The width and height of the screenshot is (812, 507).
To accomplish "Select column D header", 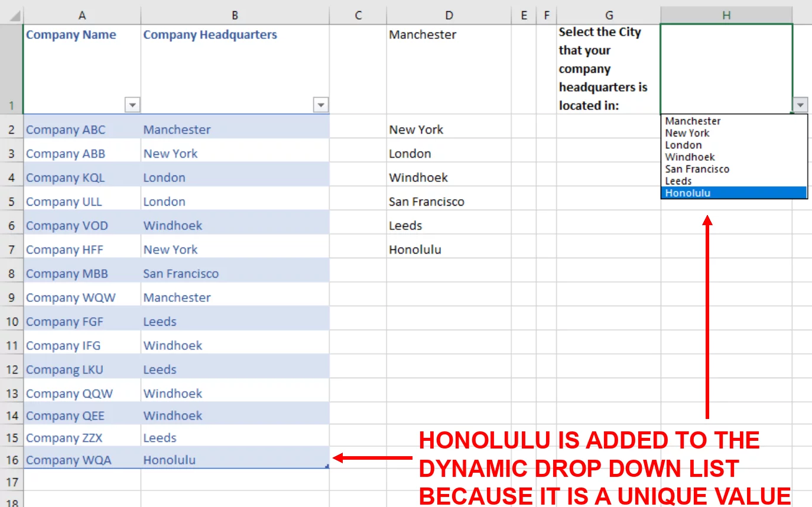I will [449, 14].
